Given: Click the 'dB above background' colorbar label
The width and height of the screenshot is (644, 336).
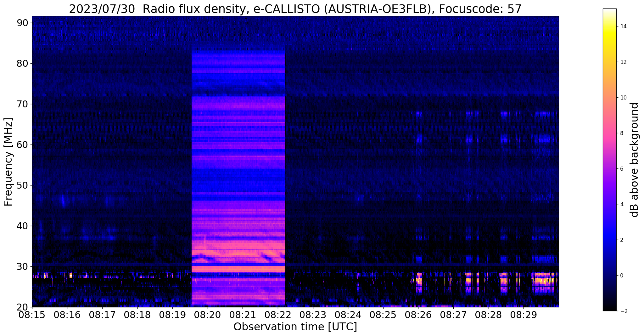Looking at the screenshot, I should pyautogui.click(x=635, y=160).
